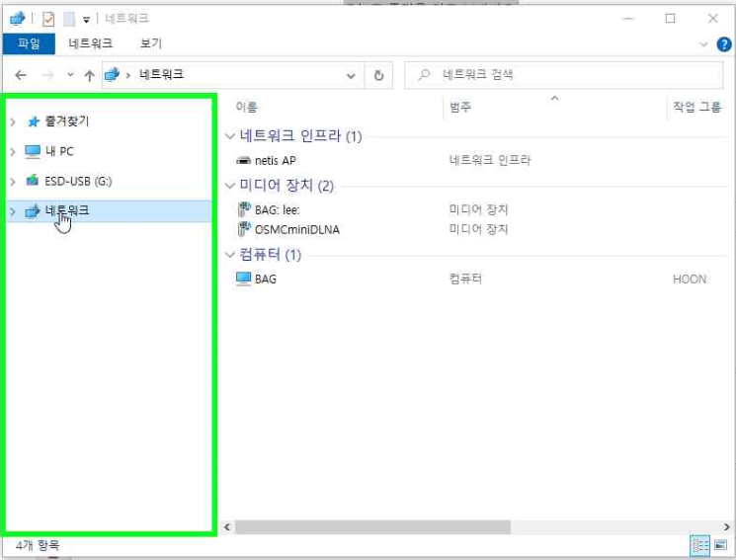Screen dimensions: 736x560
Task: Click the BAG: lee: media device icon
Action: coord(244,209)
